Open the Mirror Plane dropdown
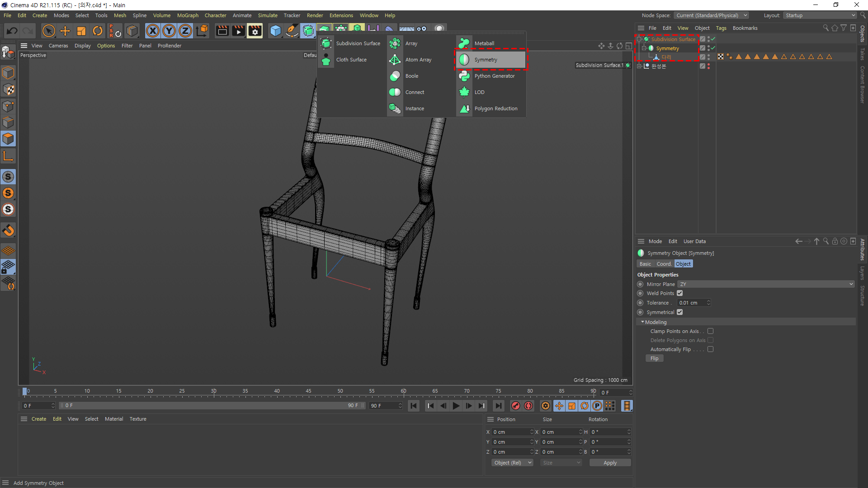 765,284
